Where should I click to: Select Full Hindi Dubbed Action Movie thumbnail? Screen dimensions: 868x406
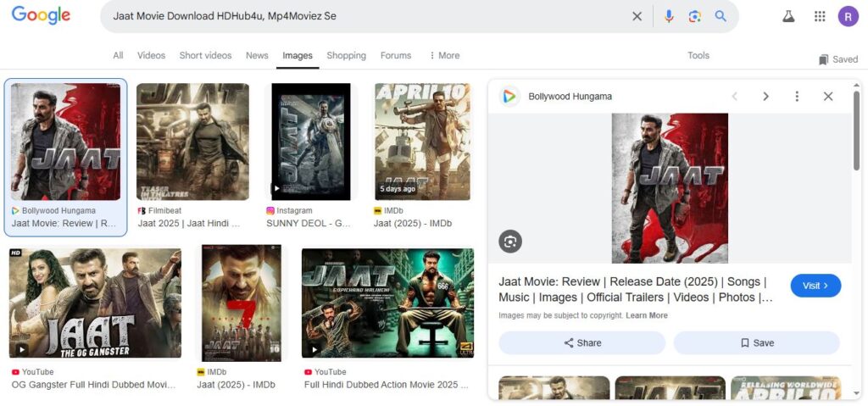click(x=387, y=303)
